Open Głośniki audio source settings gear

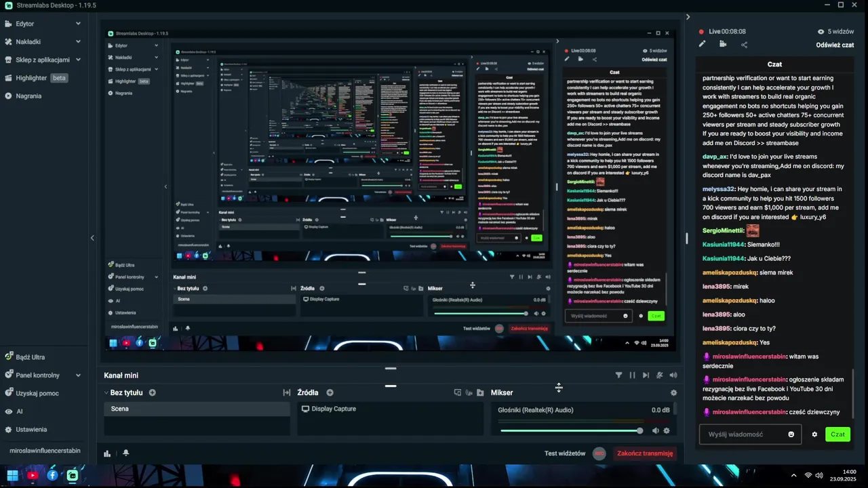click(x=667, y=430)
